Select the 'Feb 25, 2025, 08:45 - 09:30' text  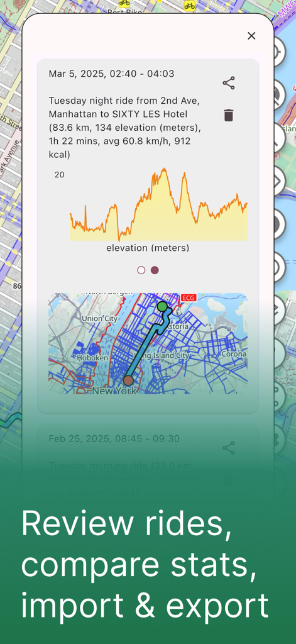(114, 438)
